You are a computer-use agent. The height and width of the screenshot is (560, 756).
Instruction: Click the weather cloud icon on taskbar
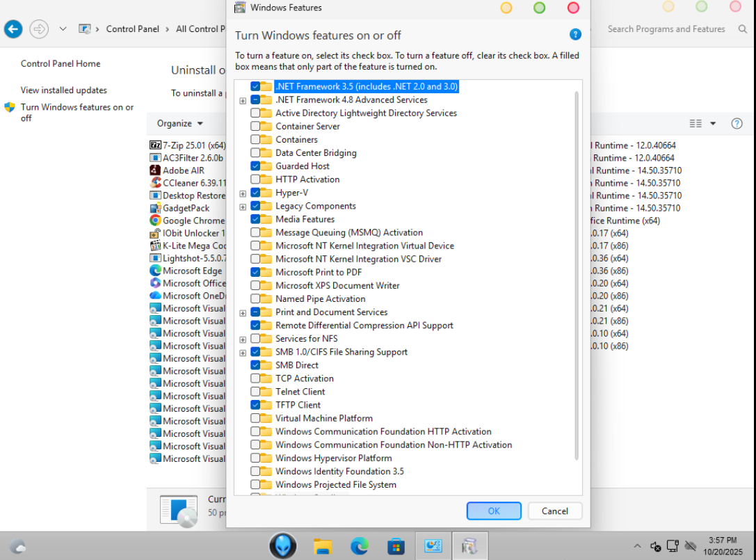pos(18,547)
